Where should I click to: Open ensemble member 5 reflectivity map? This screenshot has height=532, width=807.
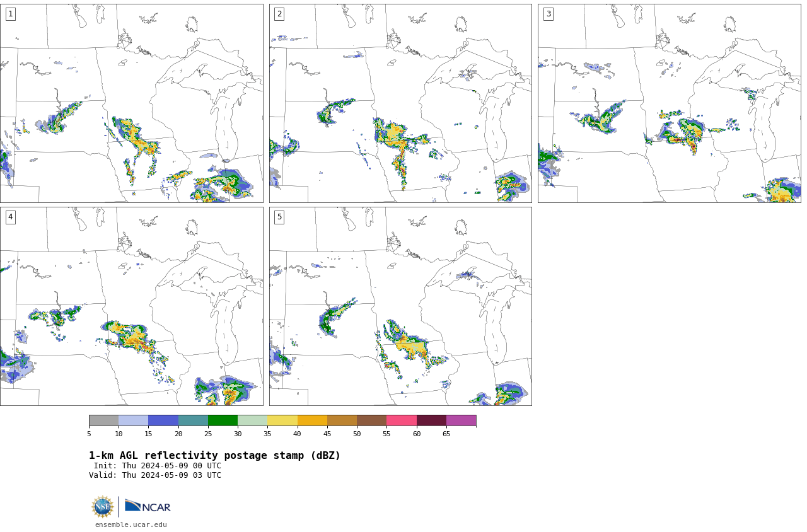point(400,306)
